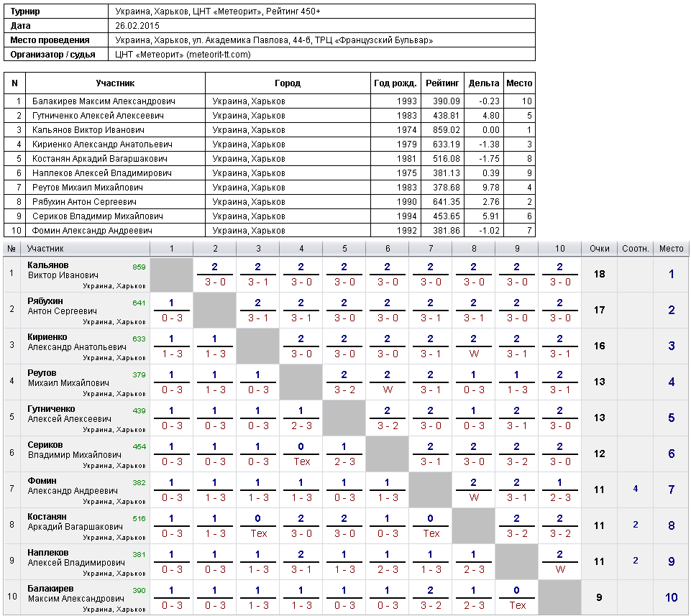Screen dimensions: 691x616
Task: Click Год рожд. column header
Action: [395, 83]
